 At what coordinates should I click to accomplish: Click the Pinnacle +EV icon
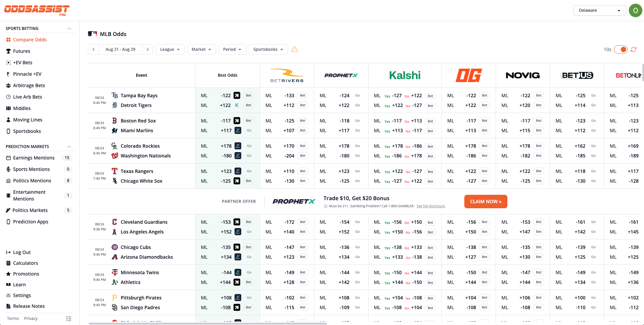(x=8, y=74)
